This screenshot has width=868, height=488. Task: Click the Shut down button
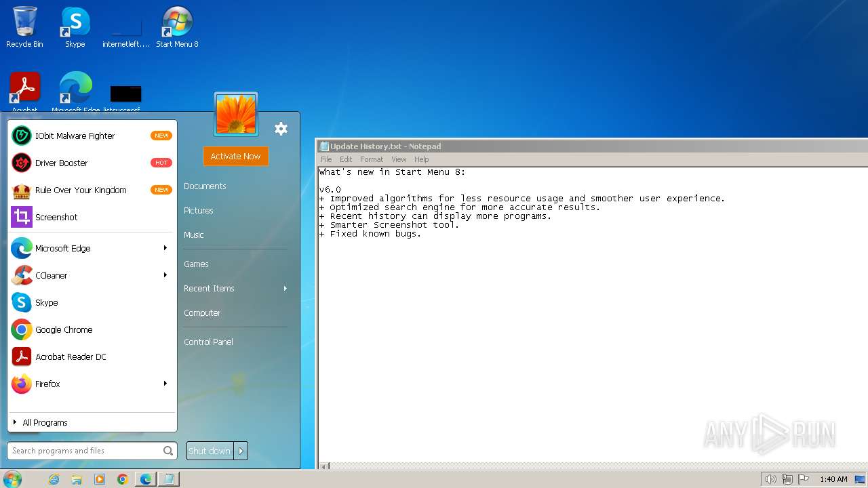pos(210,451)
